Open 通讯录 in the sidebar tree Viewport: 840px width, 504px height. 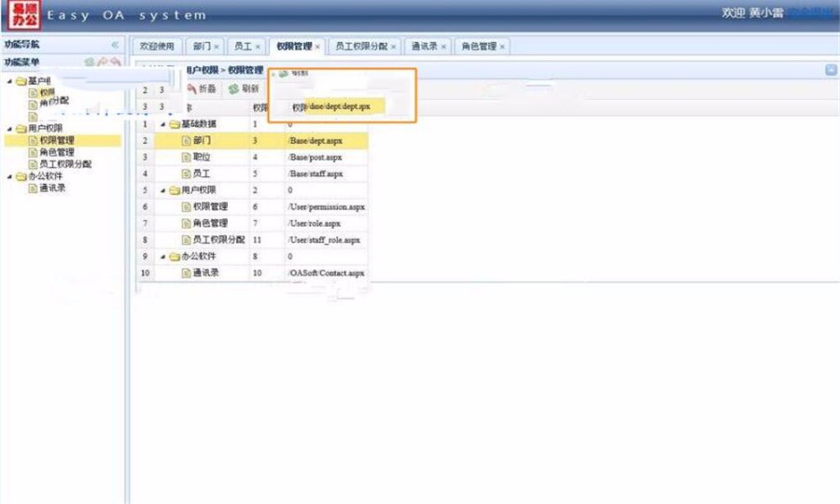[x=52, y=188]
